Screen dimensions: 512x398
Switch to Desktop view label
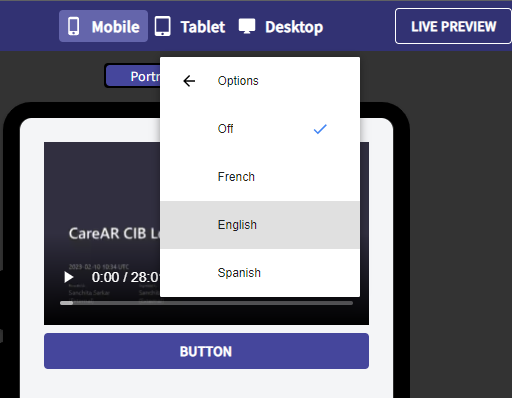pos(294,27)
